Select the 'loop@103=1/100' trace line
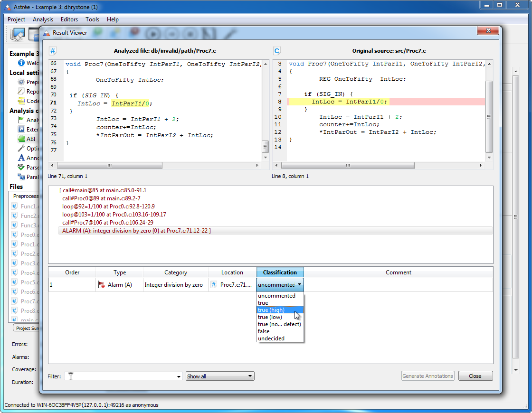532x413 pixels. coord(114,215)
